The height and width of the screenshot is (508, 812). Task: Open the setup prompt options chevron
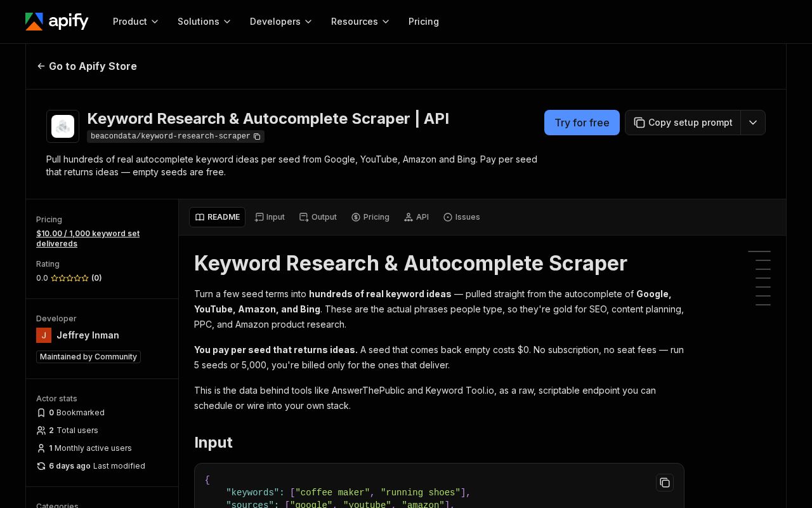[753, 123]
